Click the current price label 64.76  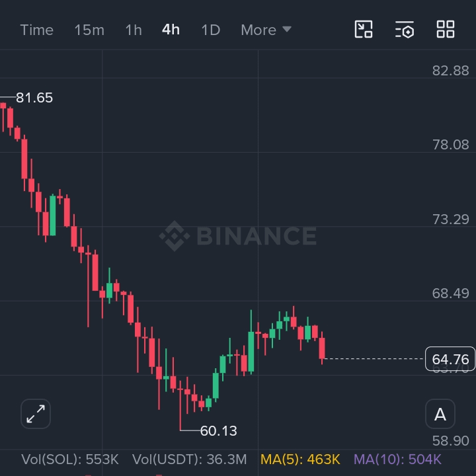point(450,359)
